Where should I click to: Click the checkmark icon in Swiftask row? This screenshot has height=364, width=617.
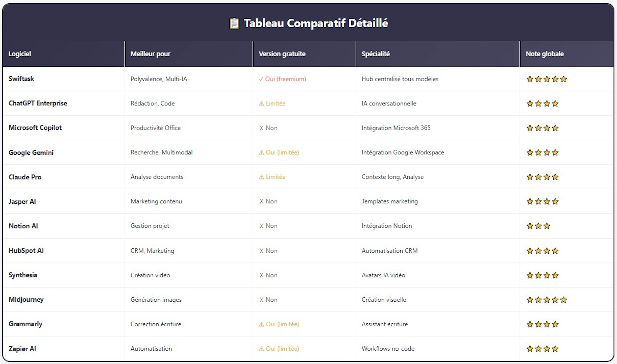(261, 79)
